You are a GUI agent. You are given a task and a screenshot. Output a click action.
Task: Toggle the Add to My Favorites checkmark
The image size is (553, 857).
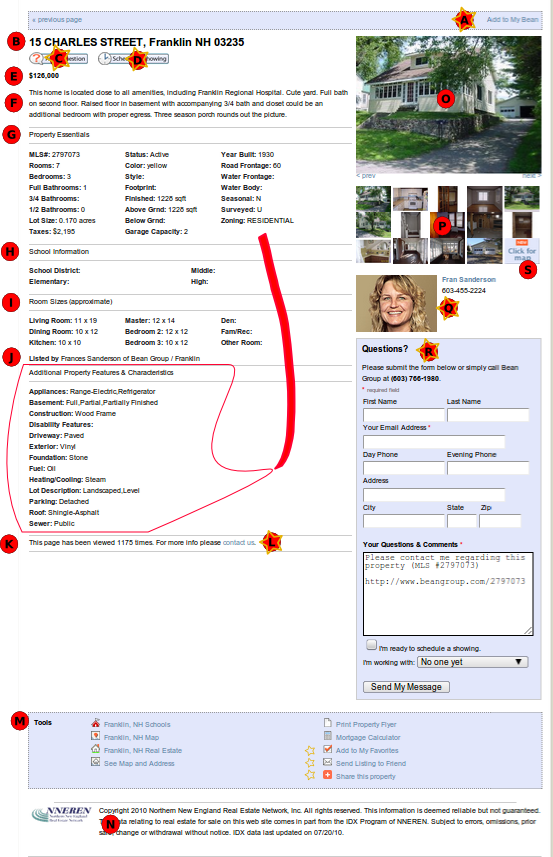327,749
